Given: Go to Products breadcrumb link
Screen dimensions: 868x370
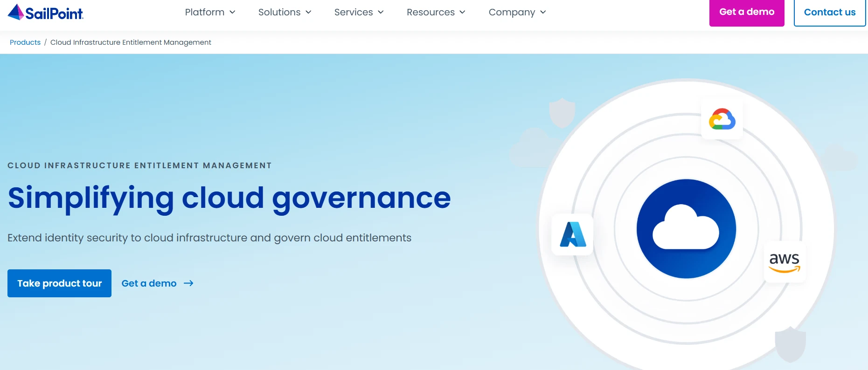Looking at the screenshot, I should tap(25, 42).
